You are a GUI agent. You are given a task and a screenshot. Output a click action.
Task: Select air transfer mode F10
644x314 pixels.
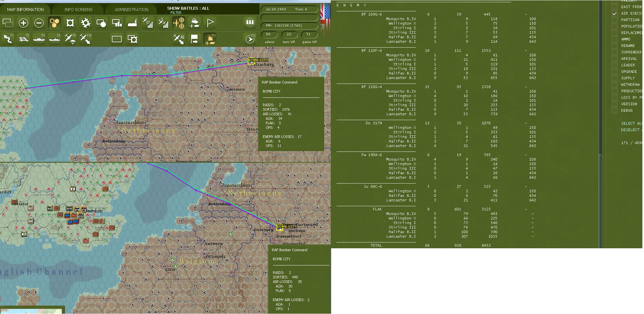tap(86, 39)
